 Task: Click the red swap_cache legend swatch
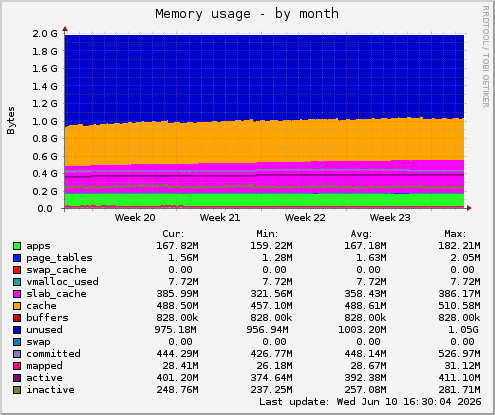click(x=17, y=270)
